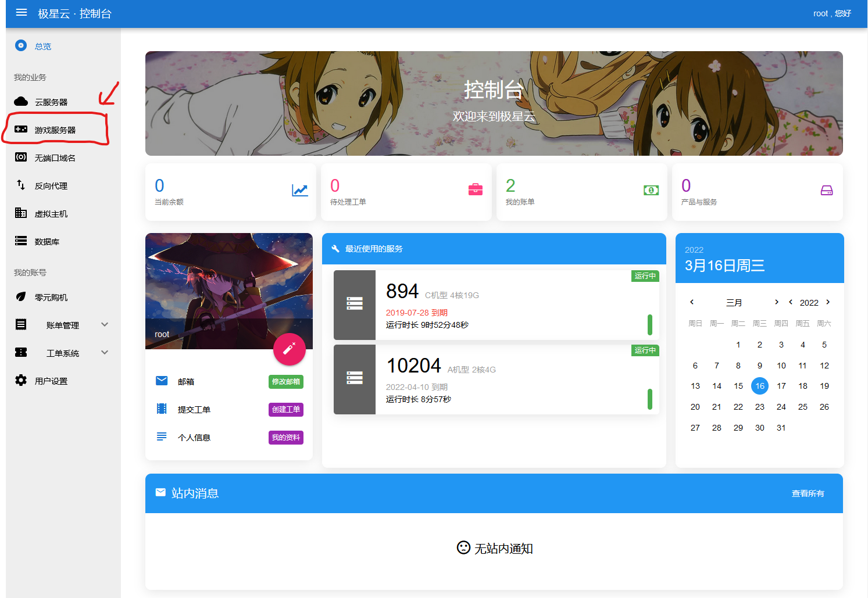
Task: Click the pink magic-wand edit button
Action: (x=290, y=349)
